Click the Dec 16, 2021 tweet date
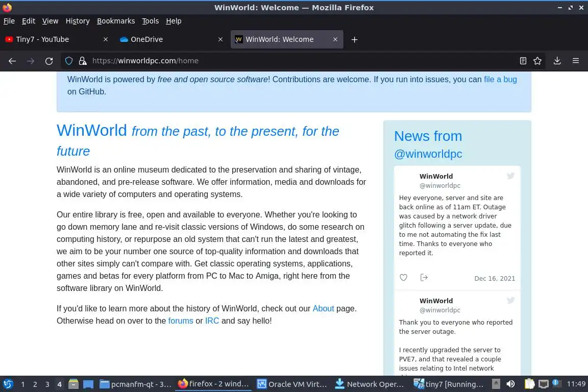Screen dimensions: 588x392 pos(495,278)
